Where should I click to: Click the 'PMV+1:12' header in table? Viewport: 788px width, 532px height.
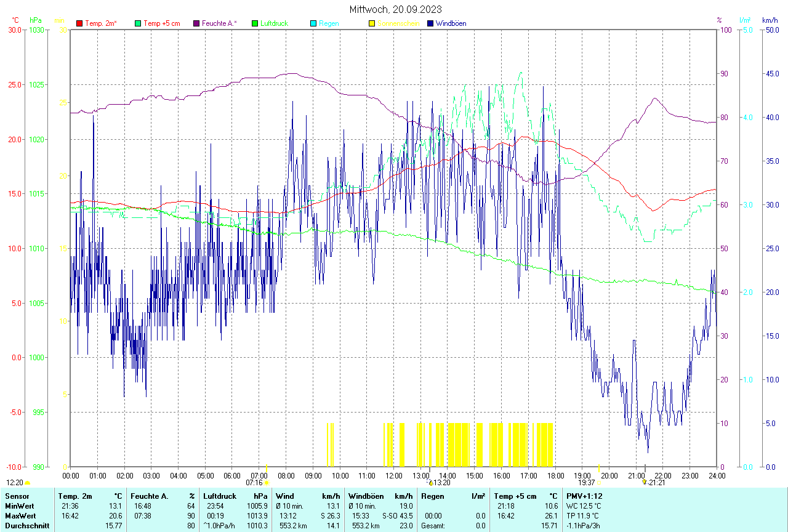[584, 496]
